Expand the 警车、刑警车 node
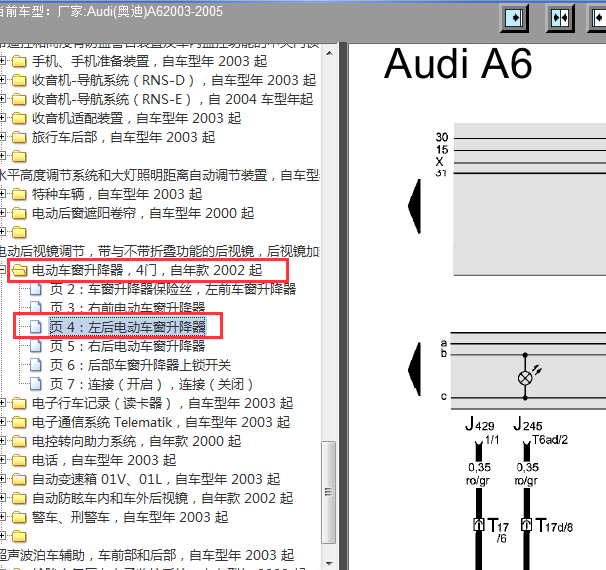 click(2, 517)
